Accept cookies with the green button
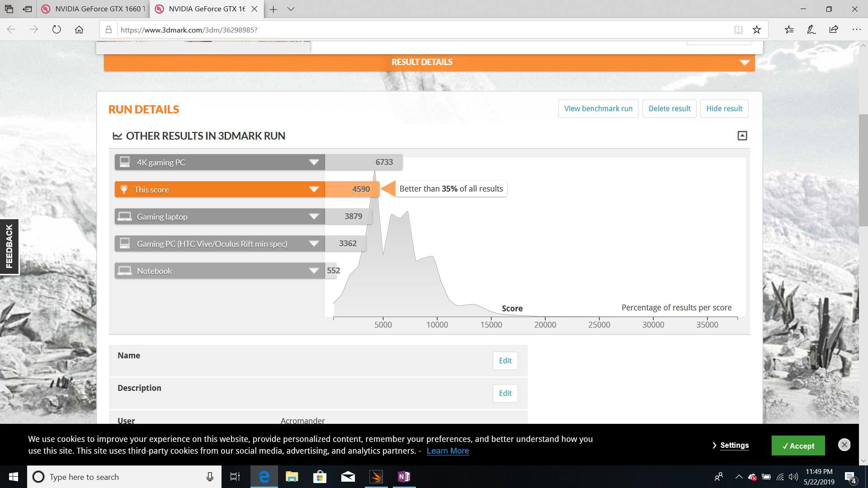 point(798,446)
